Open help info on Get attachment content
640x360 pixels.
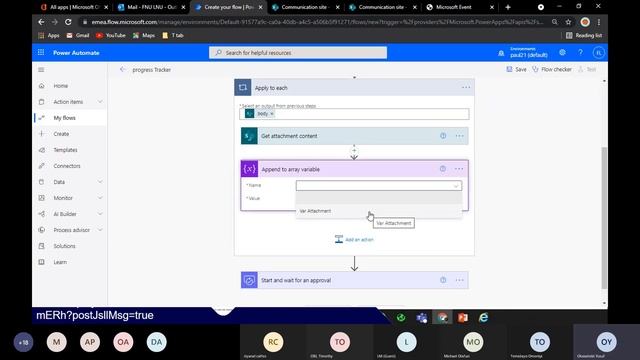[443, 136]
